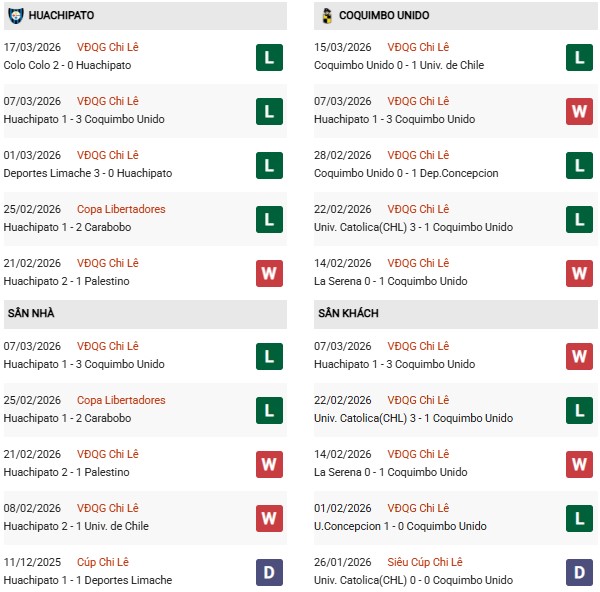
Task: Click the W badge for Huachipato 2-1 Univ. de Chile
Action: coord(269,518)
